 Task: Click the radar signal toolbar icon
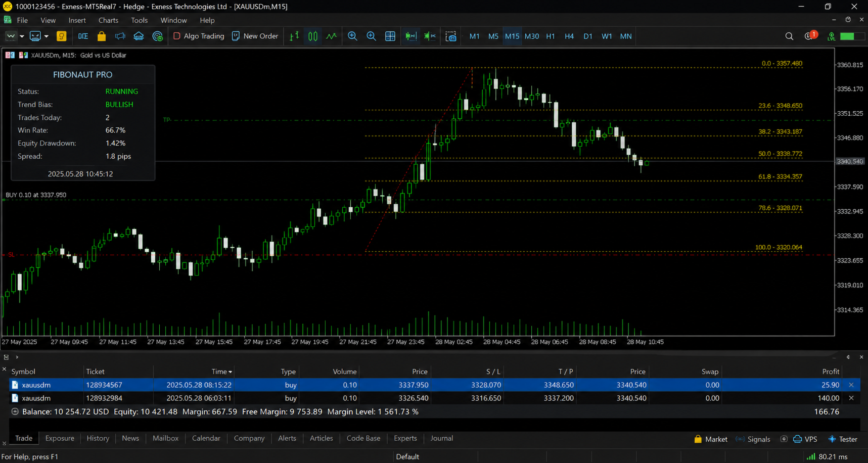pos(158,36)
